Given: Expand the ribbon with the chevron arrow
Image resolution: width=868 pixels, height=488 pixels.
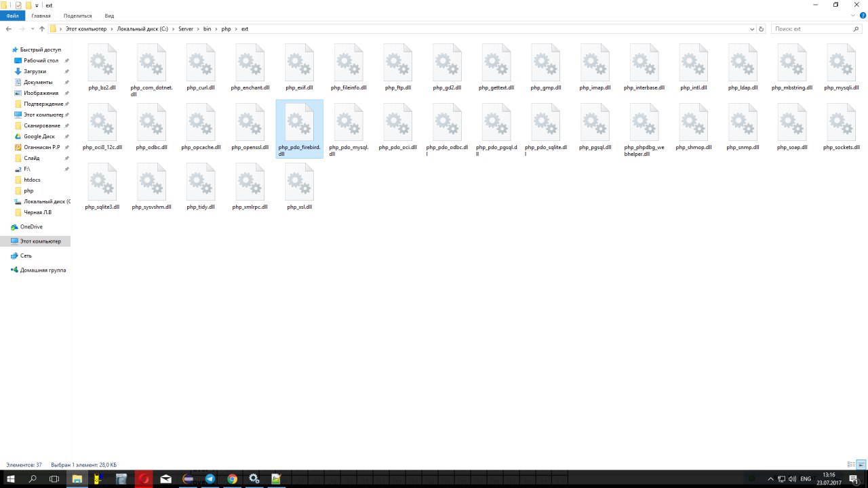Looking at the screenshot, I should [x=854, y=16].
